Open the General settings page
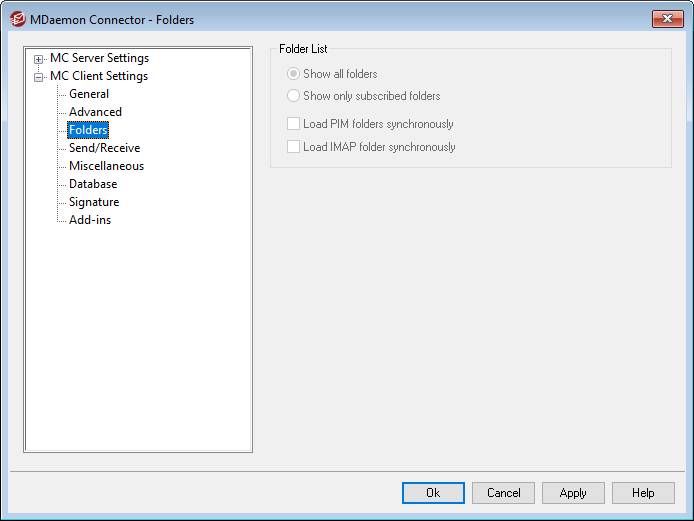Viewport: 694px width, 521px height. pyautogui.click(x=89, y=94)
